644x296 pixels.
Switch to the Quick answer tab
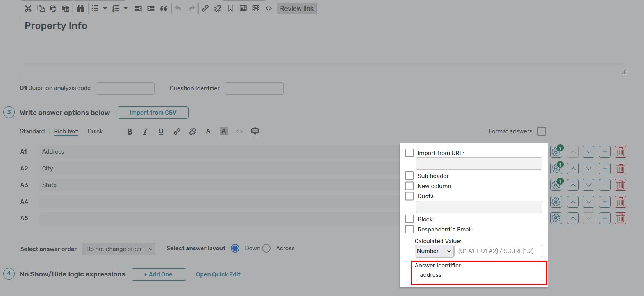tap(95, 131)
